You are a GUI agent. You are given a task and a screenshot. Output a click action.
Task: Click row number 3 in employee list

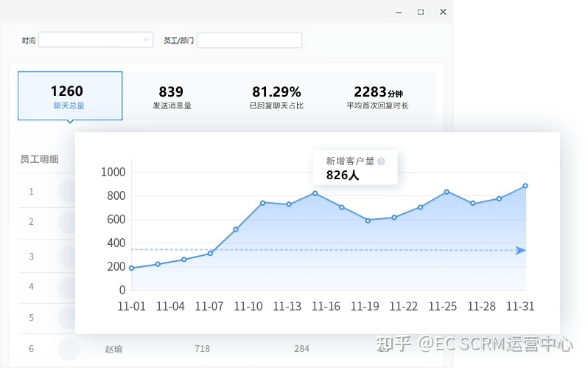tap(32, 257)
